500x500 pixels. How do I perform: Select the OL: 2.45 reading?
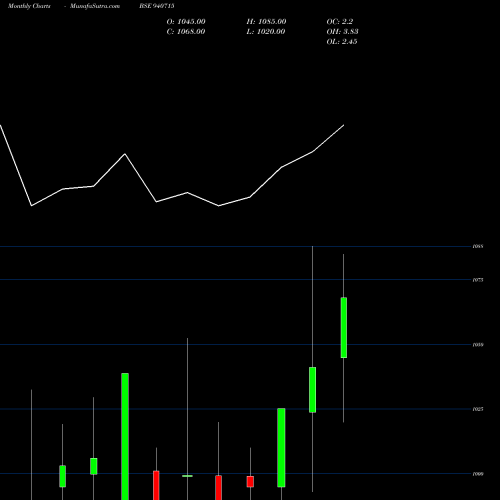(342, 42)
